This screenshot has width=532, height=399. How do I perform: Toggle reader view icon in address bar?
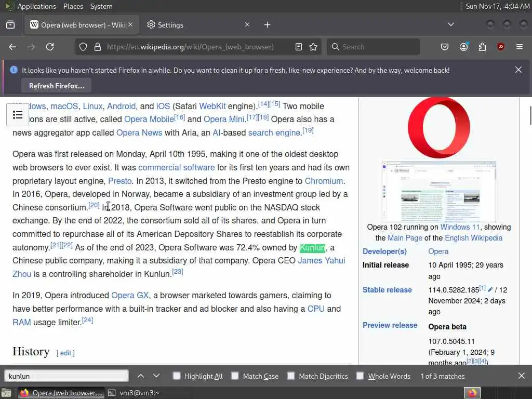tap(299, 47)
